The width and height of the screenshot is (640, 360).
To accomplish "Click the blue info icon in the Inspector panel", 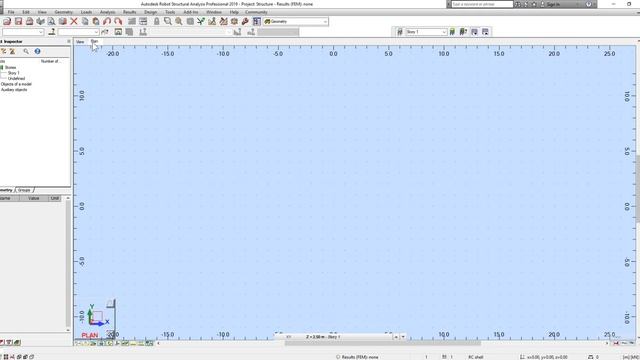I will point(38,51).
